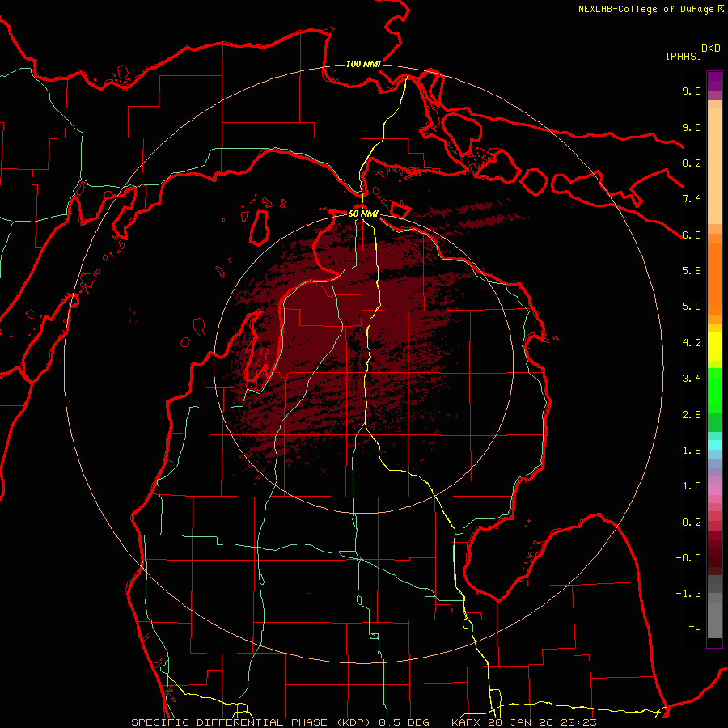The height and width of the screenshot is (728, 728).
Task: Click the [PHAS] units label
Action: (x=684, y=56)
